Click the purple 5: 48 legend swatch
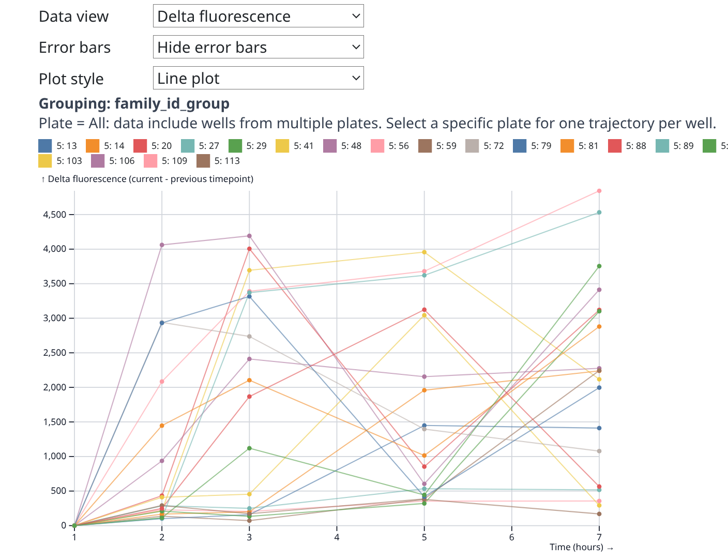728x560 pixels. point(330,146)
